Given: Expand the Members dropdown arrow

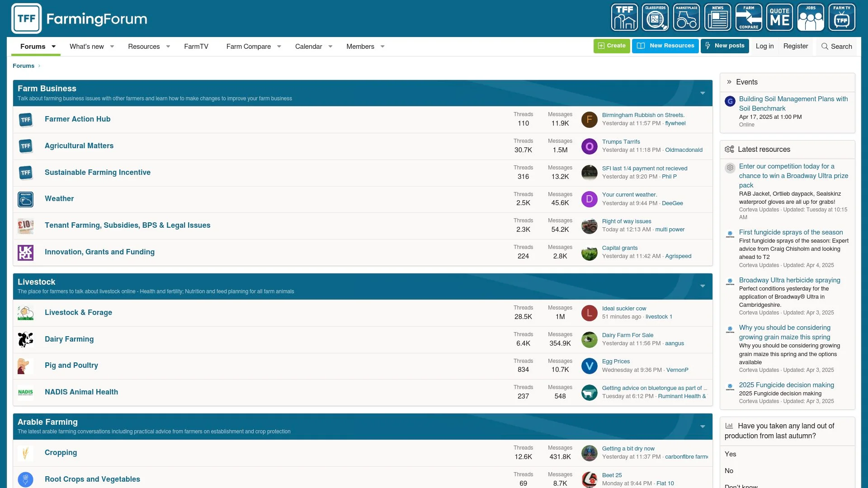Looking at the screenshot, I should click(382, 47).
